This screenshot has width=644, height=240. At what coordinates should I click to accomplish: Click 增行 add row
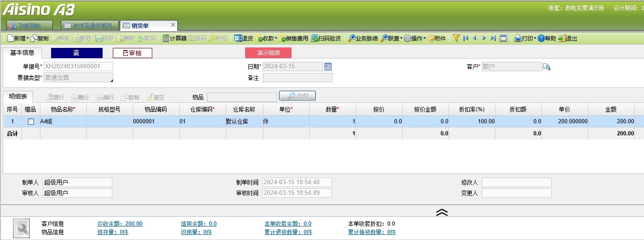[55, 98]
